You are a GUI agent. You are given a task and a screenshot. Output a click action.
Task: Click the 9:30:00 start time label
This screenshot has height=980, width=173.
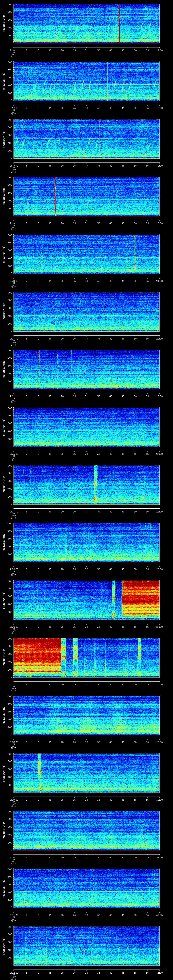coord(14,858)
